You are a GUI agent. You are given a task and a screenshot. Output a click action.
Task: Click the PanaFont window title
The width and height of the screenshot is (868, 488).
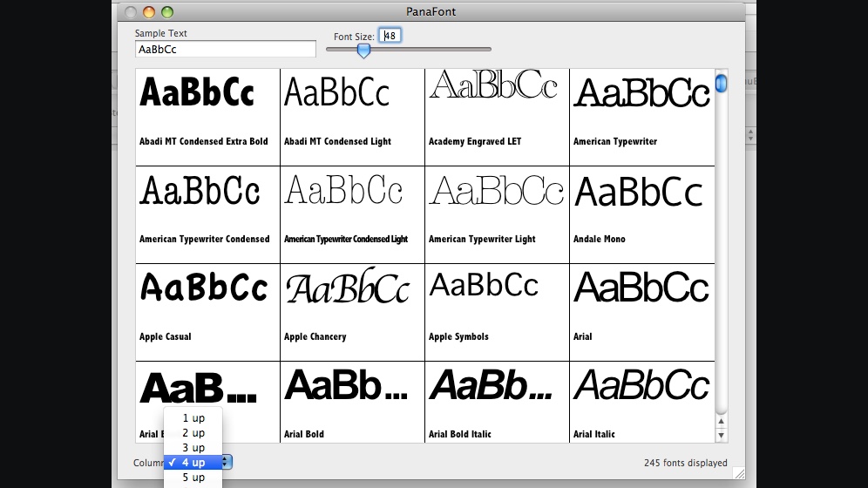coord(431,11)
